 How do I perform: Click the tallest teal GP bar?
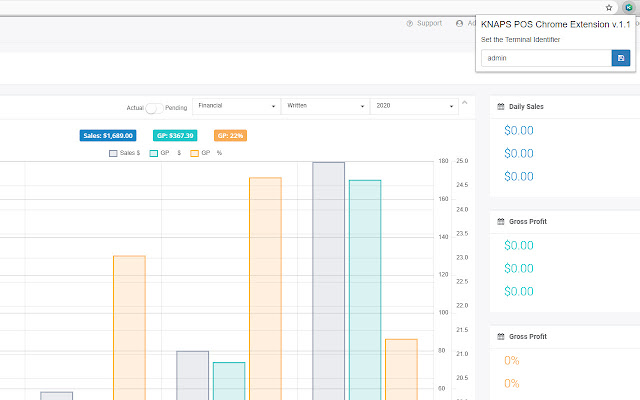[x=365, y=290]
